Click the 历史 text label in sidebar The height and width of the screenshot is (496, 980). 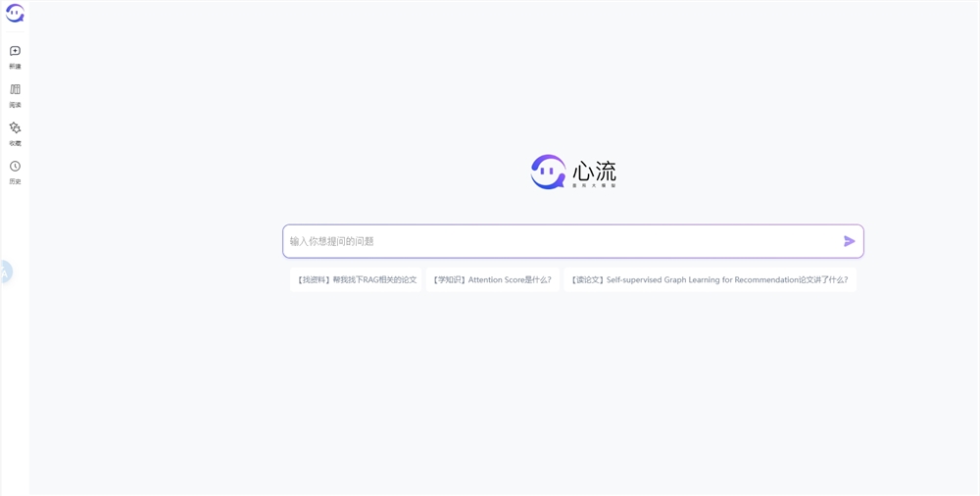point(15,181)
